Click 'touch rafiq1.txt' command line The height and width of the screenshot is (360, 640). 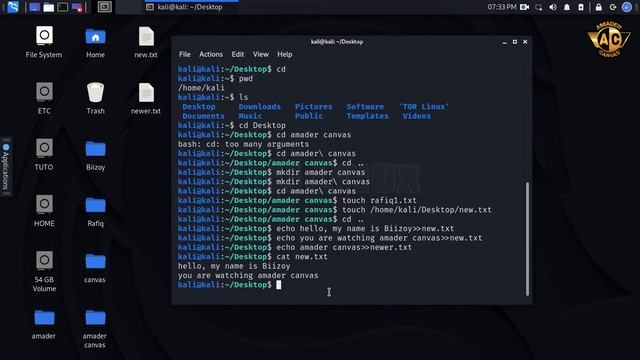379,200
